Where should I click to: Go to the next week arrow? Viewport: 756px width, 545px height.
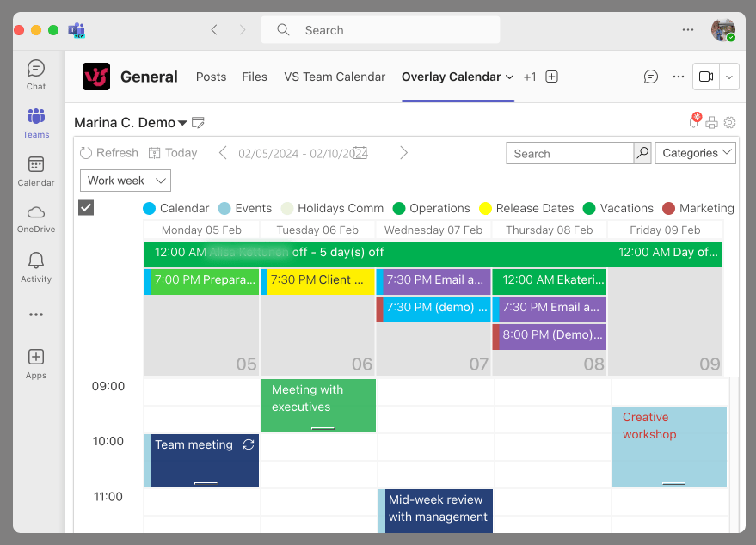404,153
